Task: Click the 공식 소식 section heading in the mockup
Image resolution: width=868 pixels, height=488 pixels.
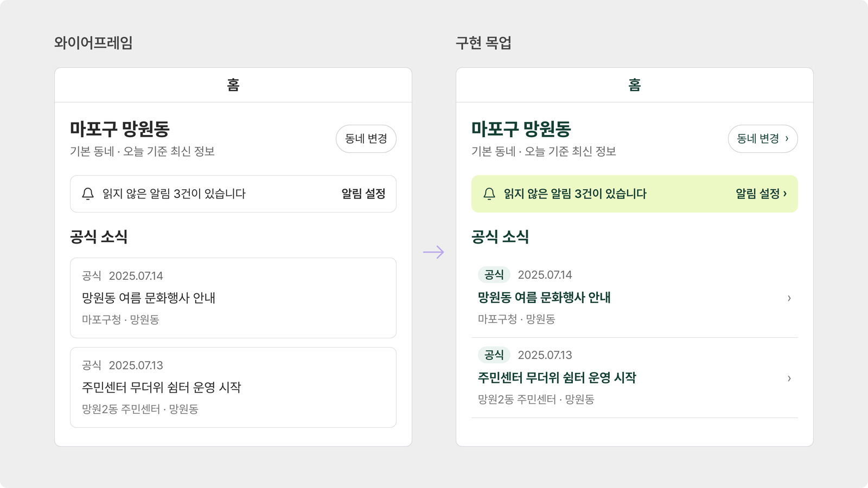Action: 500,236
